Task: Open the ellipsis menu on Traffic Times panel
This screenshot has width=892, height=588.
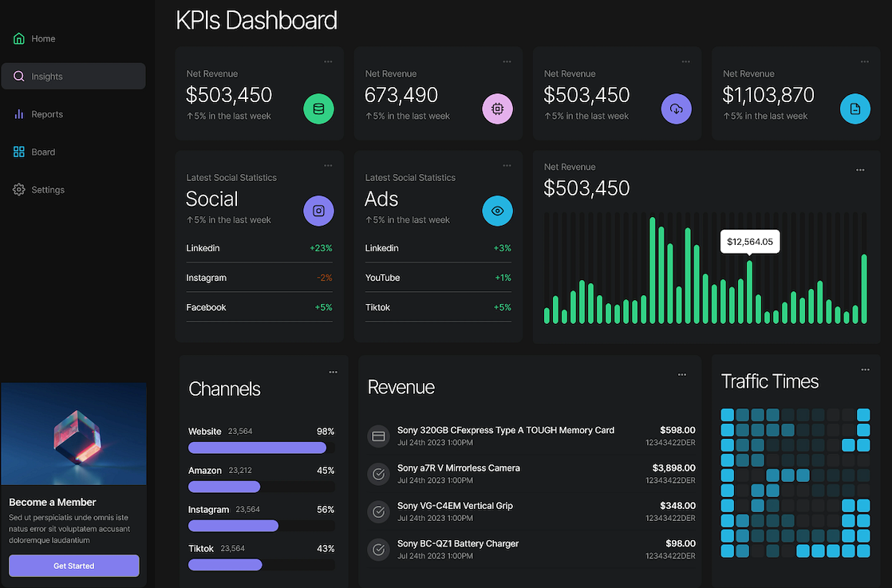Action: point(865,369)
